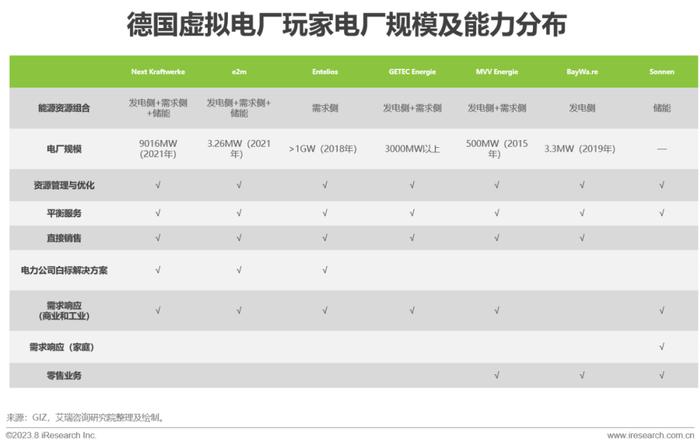700x445 pixels.
Task: Click the MVV Energie column header
Action: click(x=497, y=71)
